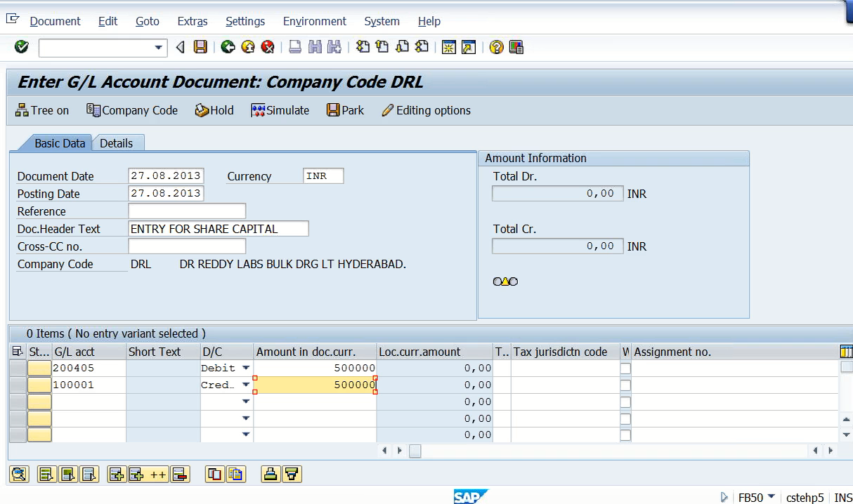The image size is (853, 504).
Task: Click the green Back arrow icon
Action: tap(228, 47)
